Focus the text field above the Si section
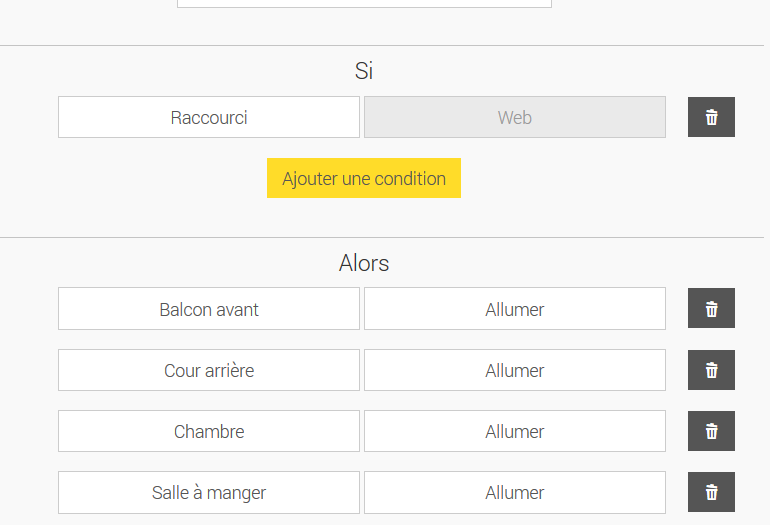This screenshot has width=770, height=525. coord(364,3)
